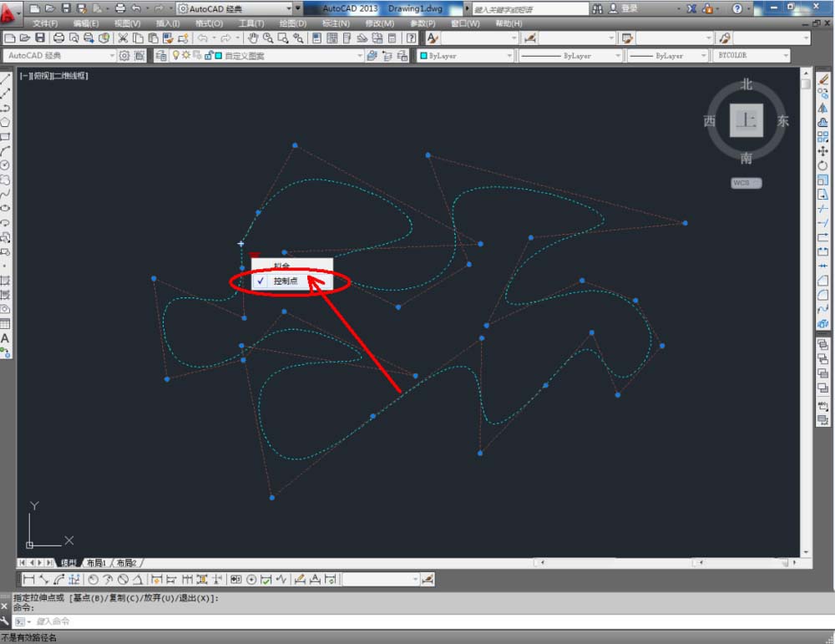Click the 上 face of the ViewCube
The image size is (835, 644).
746,121
